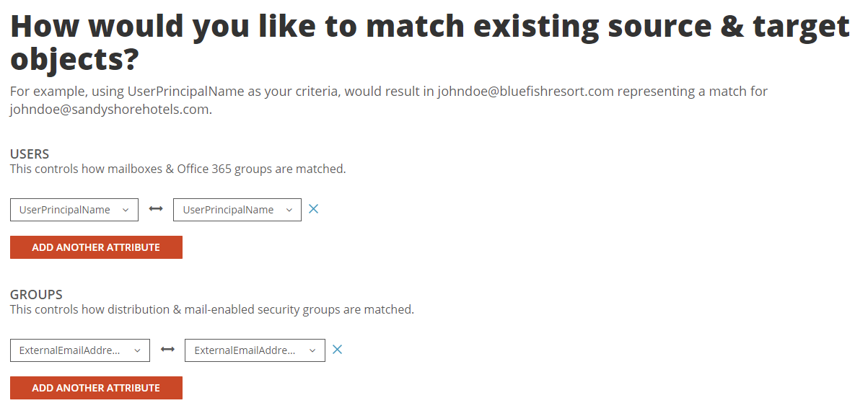The height and width of the screenshot is (416, 868).
Task: Click the GROUPS section heading
Action: point(36,295)
